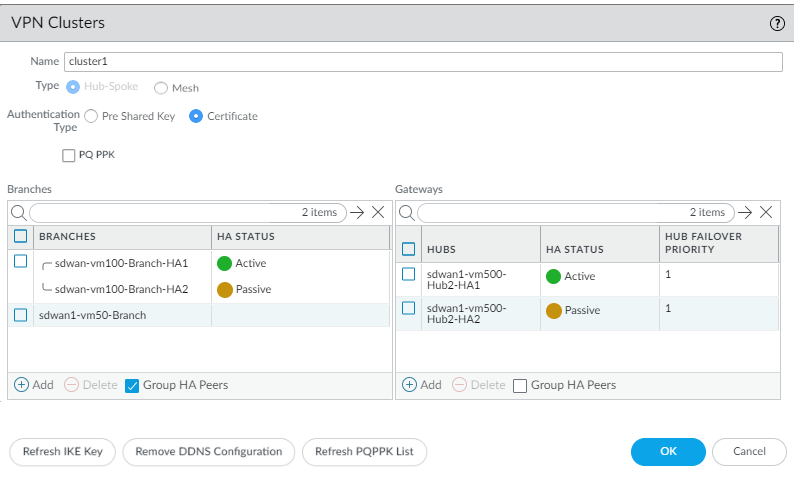Apply Branches filter with arrow icon

click(x=356, y=212)
